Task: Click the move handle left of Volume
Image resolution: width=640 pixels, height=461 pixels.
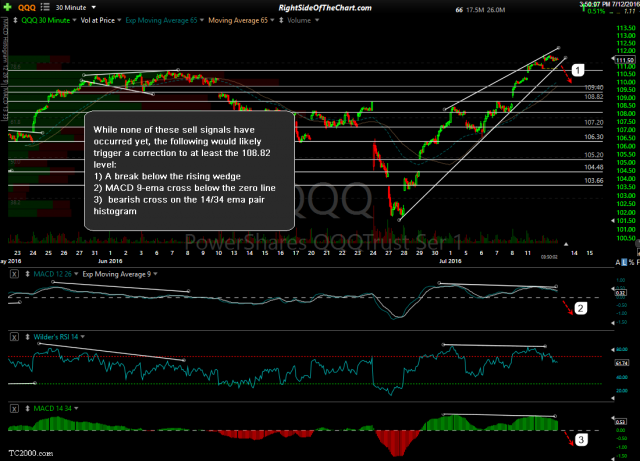Action: point(281,20)
